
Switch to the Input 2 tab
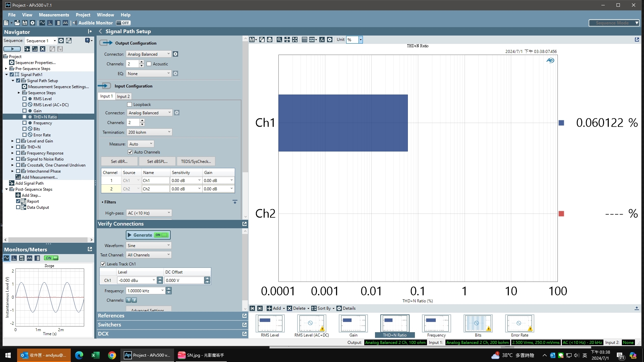pyautogui.click(x=123, y=96)
